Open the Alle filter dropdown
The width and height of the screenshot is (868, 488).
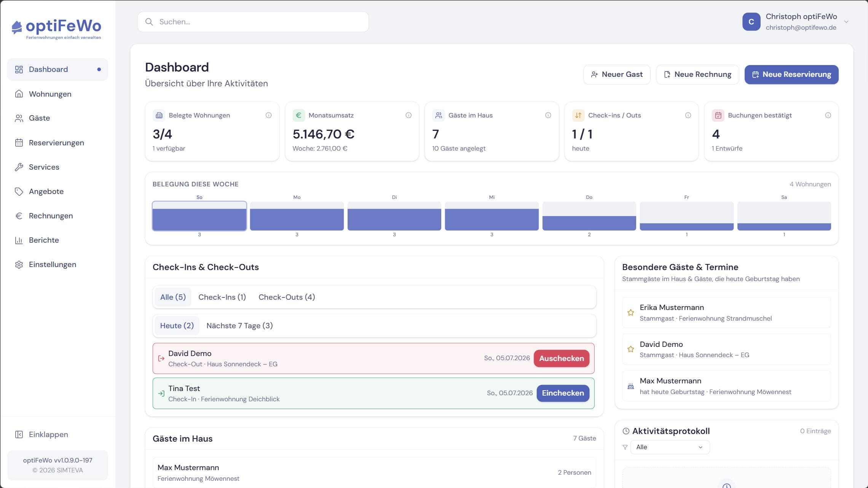[x=670, y=447]
